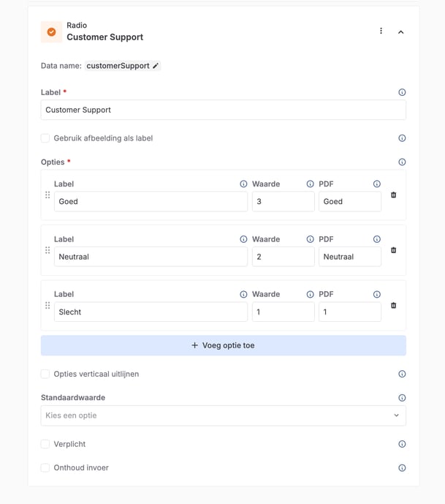Open the Kies een optie dropdown
This screenshot has width=445, height=504.
[223, 415]
